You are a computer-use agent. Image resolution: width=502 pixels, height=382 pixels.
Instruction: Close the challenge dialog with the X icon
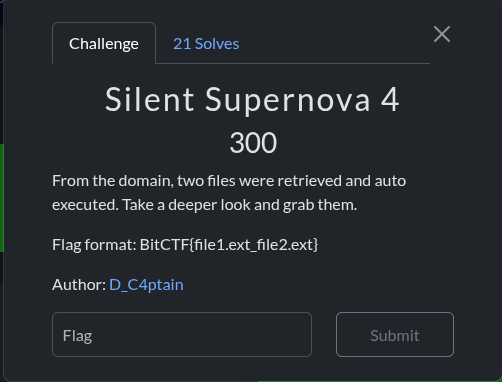coord(442,34)
